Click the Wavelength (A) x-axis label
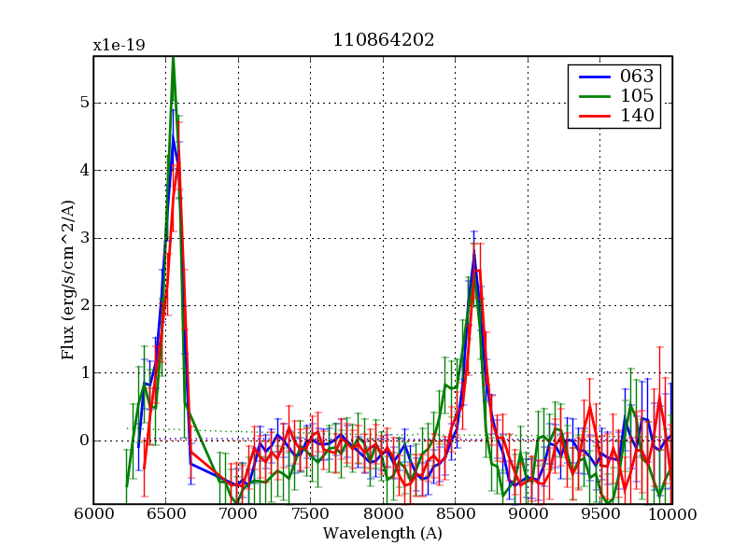Image resolution: width=747 pixels, height=560 pixels. point(383,534)
